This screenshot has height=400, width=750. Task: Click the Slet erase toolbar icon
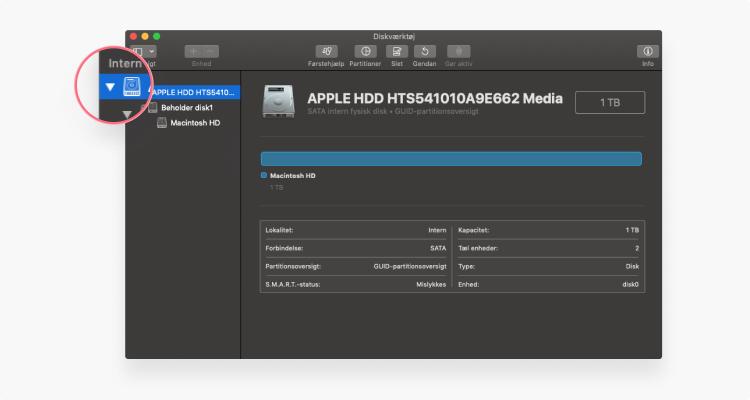tap(397, 51)
